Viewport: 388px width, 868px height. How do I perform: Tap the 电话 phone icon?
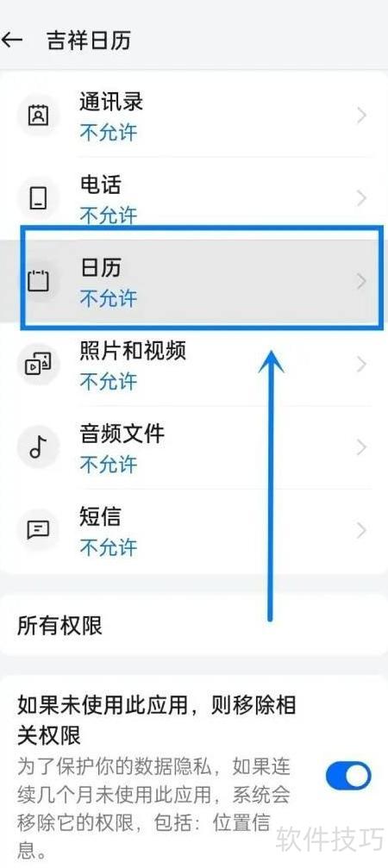(38, 199)
